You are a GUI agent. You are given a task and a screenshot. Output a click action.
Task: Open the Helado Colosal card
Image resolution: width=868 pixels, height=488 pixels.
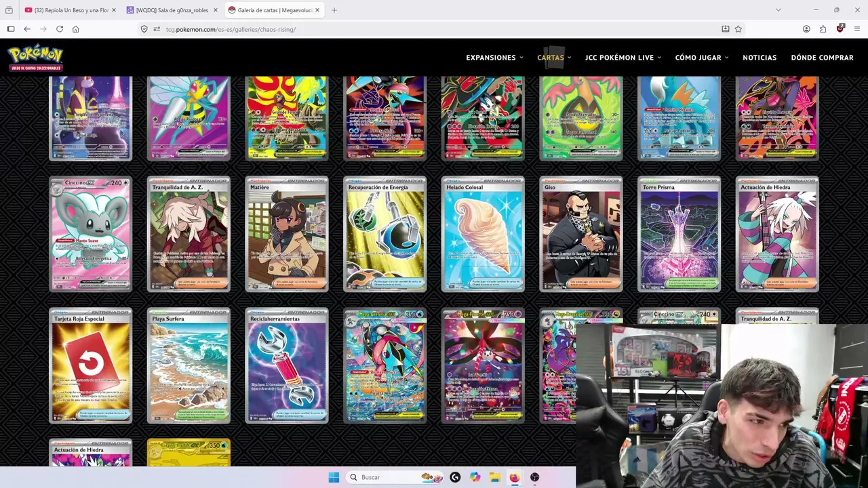[483, 235]
